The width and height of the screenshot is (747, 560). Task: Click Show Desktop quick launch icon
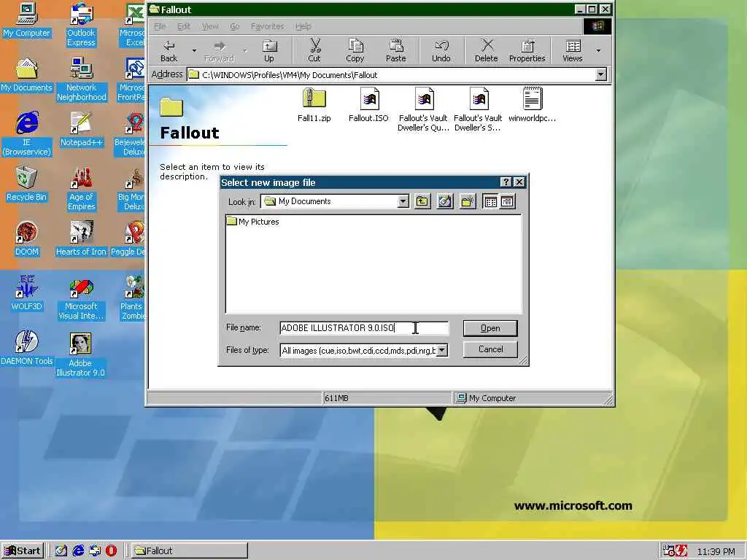tap(61, 551)
